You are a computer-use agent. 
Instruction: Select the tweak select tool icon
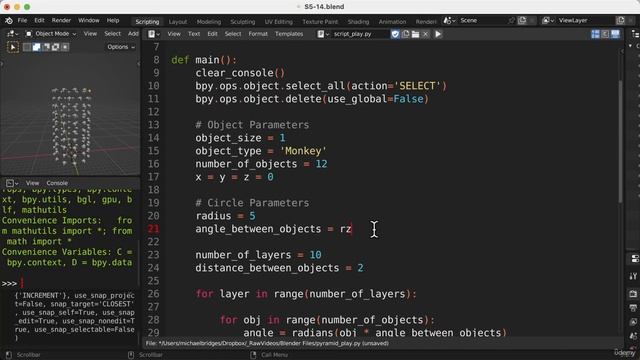[13, 47]
